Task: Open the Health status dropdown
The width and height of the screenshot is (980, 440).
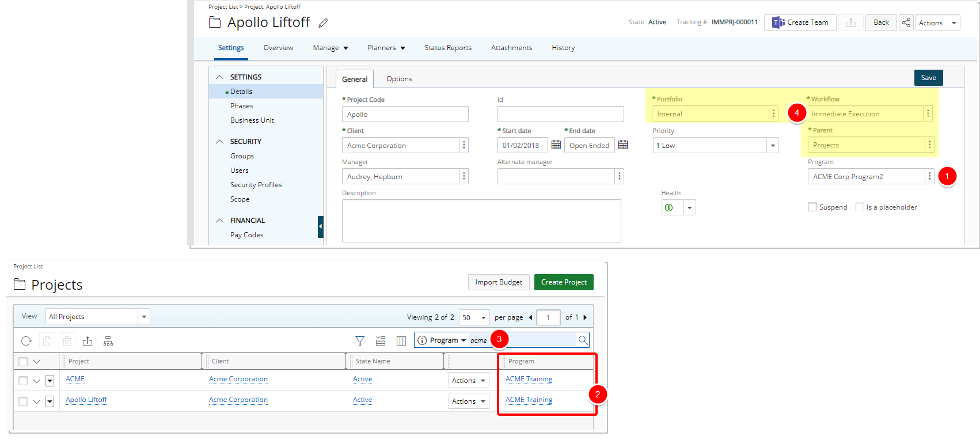Action: click(x=689, y=207)
